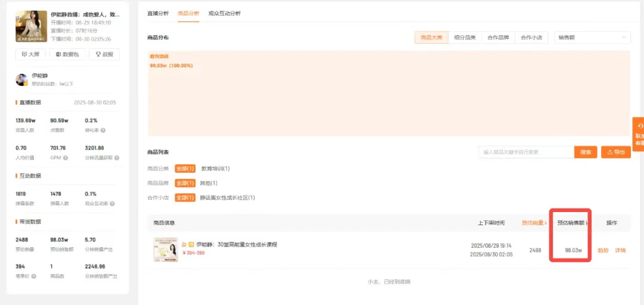Click help icon next to 转化率
Screen dimensions: 644x305
click(x=103, y=130)
